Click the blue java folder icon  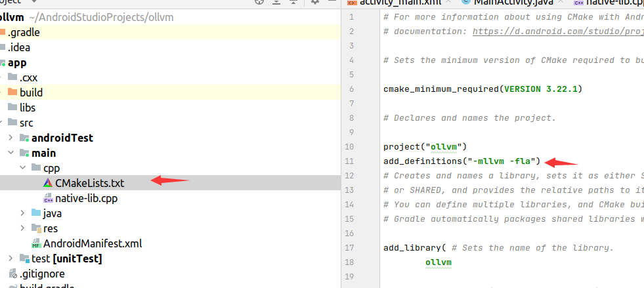(x=36, y=213)
